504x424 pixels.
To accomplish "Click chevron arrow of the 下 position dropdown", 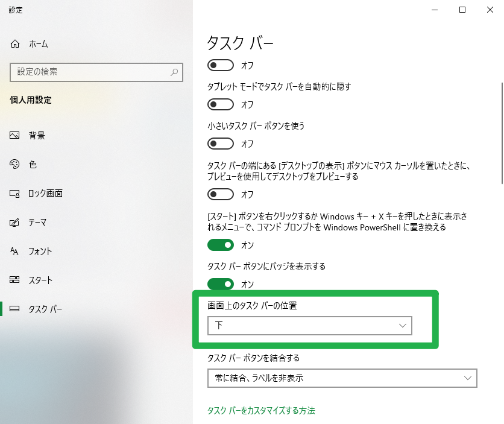I will (403, 326).
